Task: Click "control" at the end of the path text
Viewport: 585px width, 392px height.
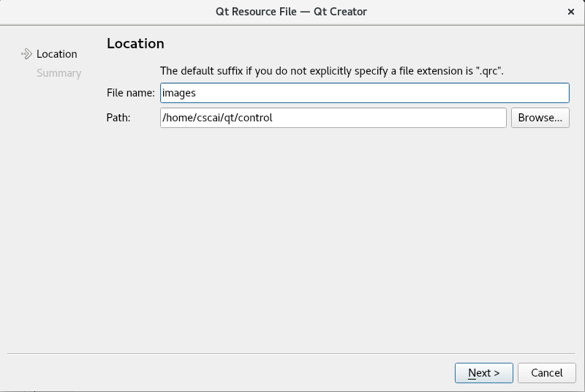Action: point(255,118)
